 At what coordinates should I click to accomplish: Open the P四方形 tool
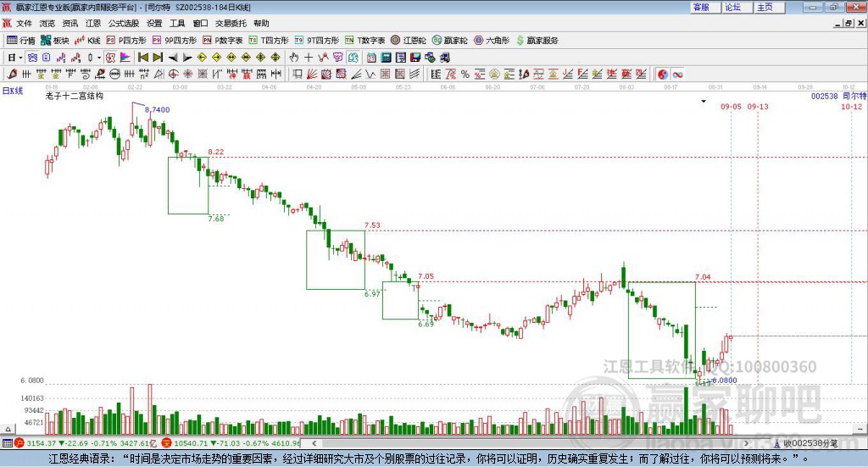(x=126, y=41)
